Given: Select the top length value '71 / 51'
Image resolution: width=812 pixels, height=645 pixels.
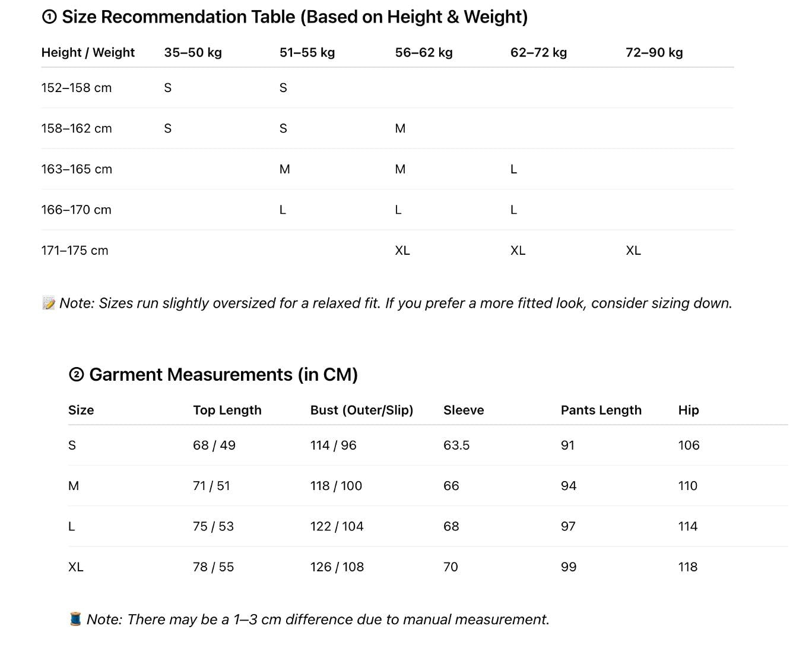Looking at the screenshot, I should click(x=211, y=486).
